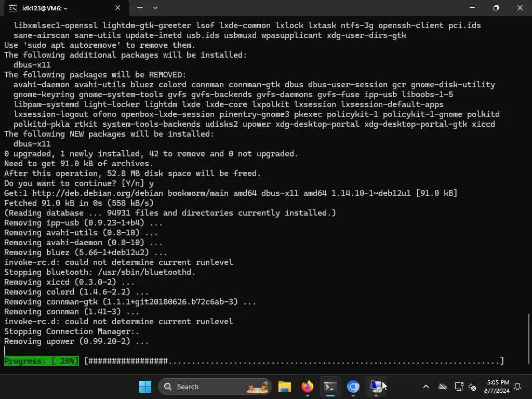Click the 'Need to get 91.0 kB' line

[79, 164]
